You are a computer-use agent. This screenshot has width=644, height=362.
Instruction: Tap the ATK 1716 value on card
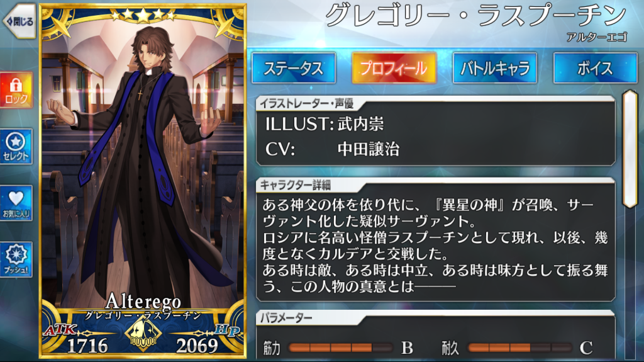click(87, 346)
